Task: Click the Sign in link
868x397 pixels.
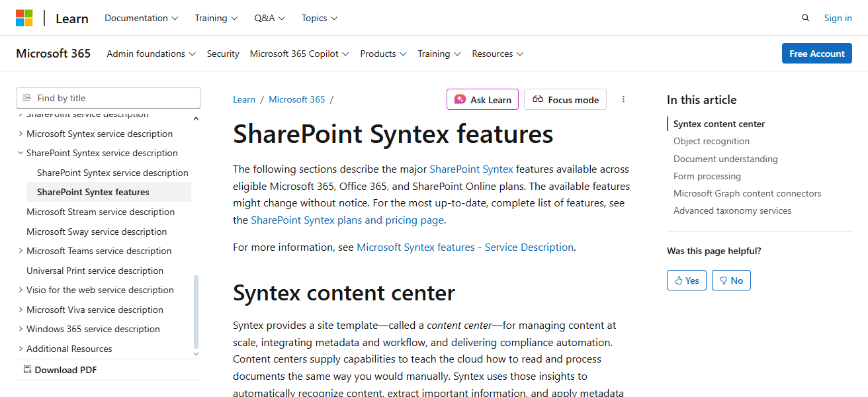Action: click(838, 18)
